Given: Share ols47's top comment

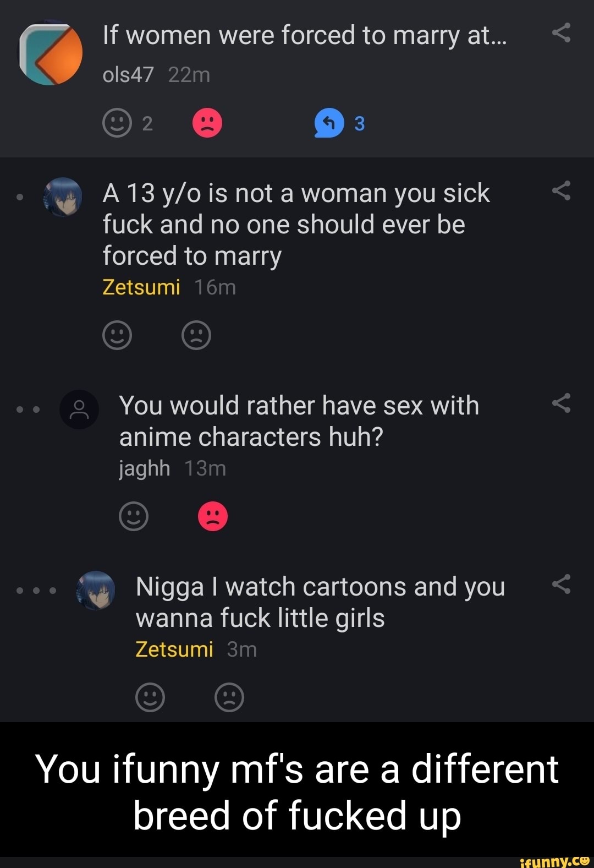Looking at the screenshot, I should (x=561, y=33).
